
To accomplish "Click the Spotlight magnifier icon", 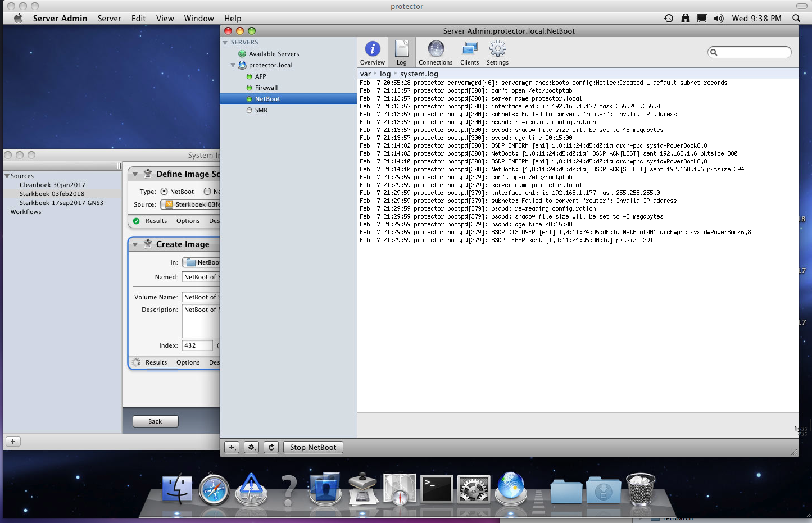I will [796, 19].
